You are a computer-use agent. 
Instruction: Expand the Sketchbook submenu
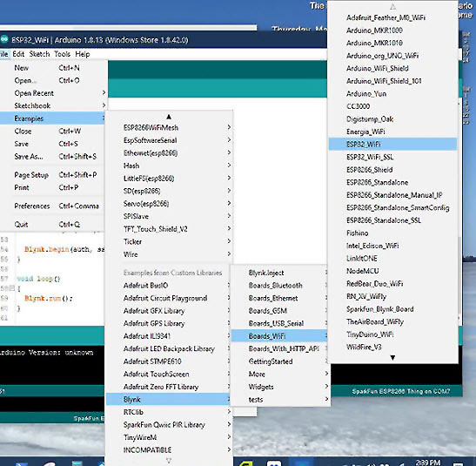[53, 105]
